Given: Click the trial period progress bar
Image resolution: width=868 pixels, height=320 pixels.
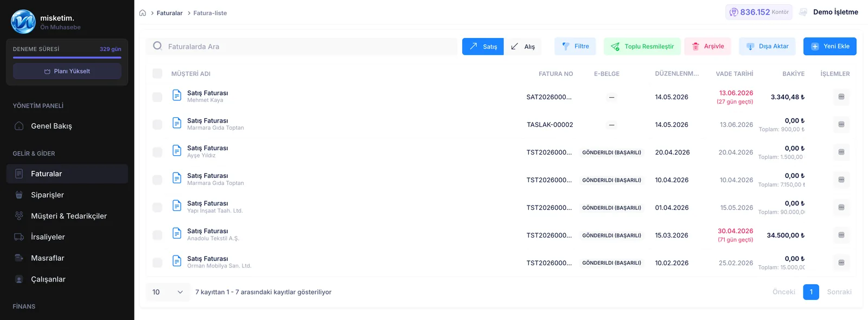Looking at the screenshot, I should point(67,57).
